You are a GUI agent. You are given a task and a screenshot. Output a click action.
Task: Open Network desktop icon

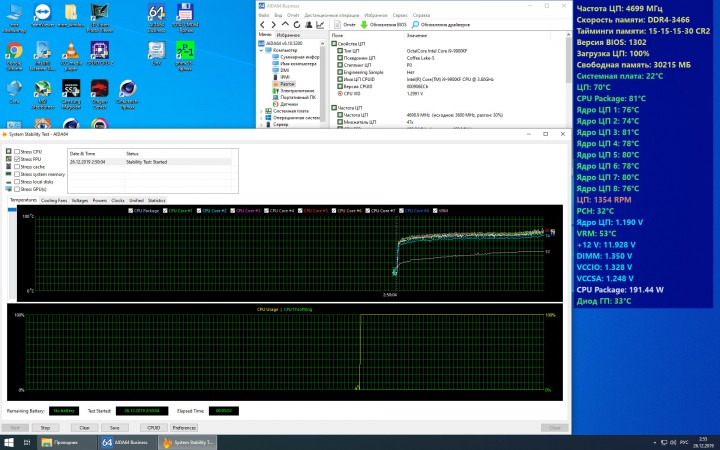14,92
